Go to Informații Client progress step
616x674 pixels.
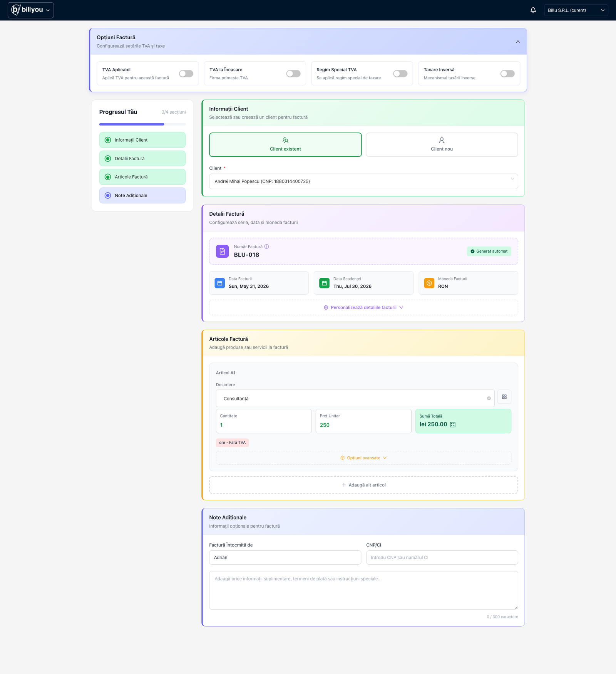coord(142,140)
